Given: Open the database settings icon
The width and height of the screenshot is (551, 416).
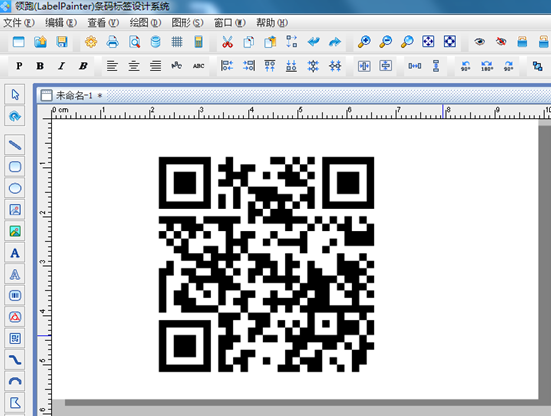Looking at the screenshot, I should pyautogui.click(x=155, y=42).
